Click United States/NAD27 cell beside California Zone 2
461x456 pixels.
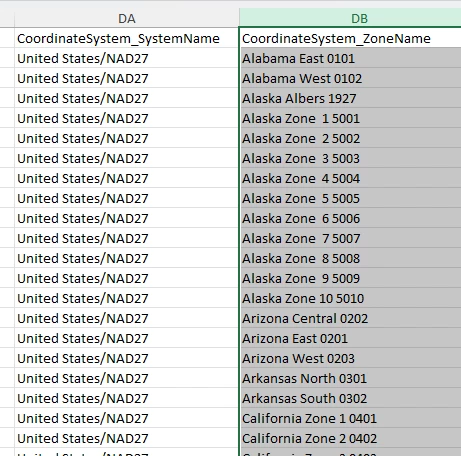(127, 438)
